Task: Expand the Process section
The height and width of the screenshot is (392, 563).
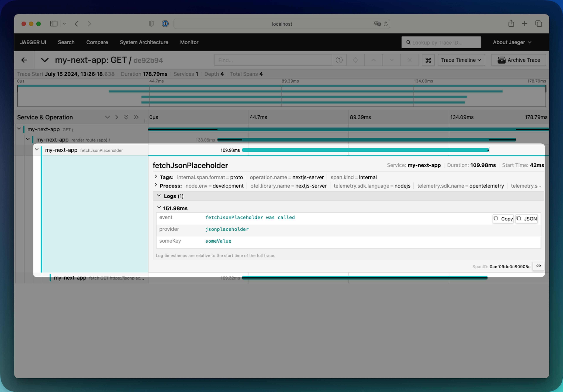Action: point(156,185)
